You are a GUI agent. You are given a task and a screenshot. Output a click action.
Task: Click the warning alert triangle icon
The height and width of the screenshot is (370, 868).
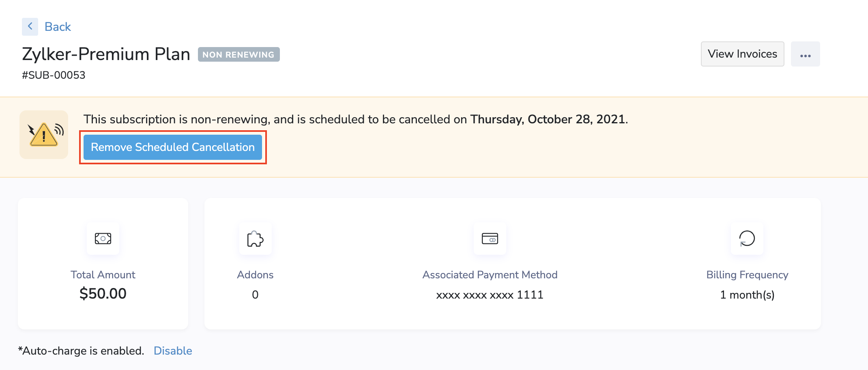click(44, 135)
